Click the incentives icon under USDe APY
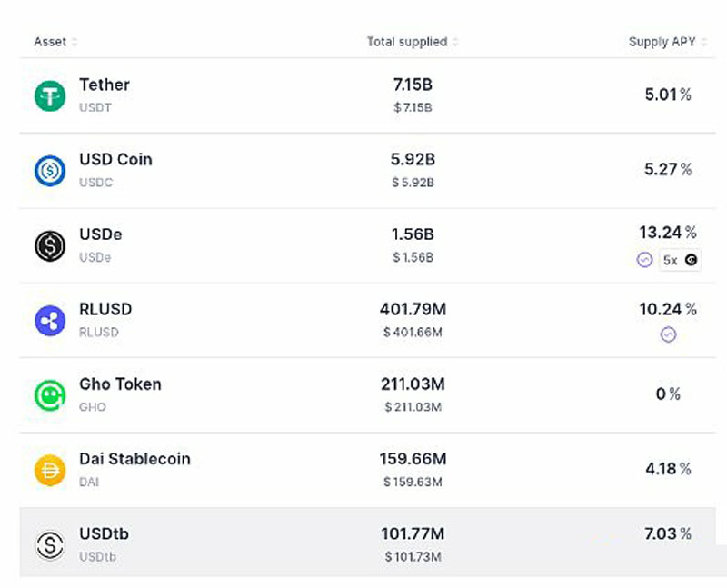This screenshot has width=727, height=588. point(644,260)
